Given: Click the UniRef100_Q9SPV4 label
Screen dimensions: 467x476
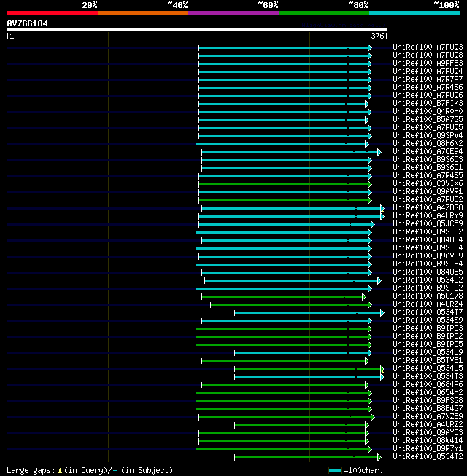Looking at the screenshot, I should click(428, 135).
